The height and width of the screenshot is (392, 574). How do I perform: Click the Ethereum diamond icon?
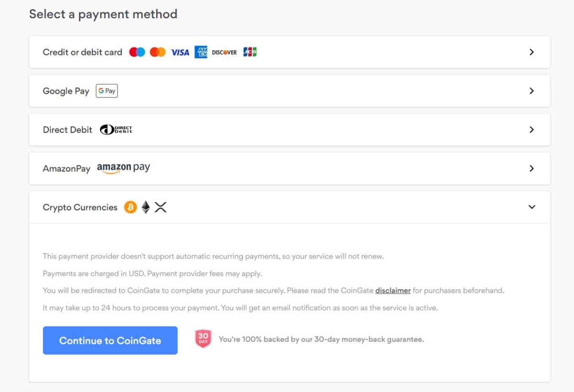(146, 207)
